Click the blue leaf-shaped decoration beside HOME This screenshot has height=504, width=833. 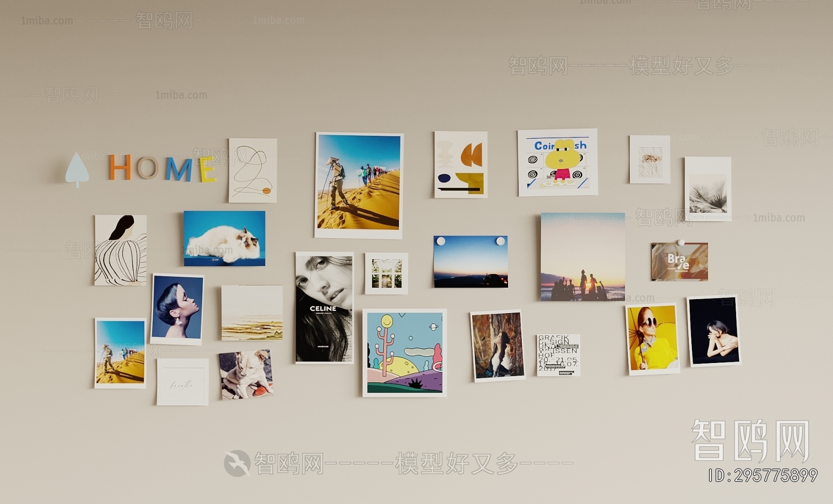click(77, 170)
